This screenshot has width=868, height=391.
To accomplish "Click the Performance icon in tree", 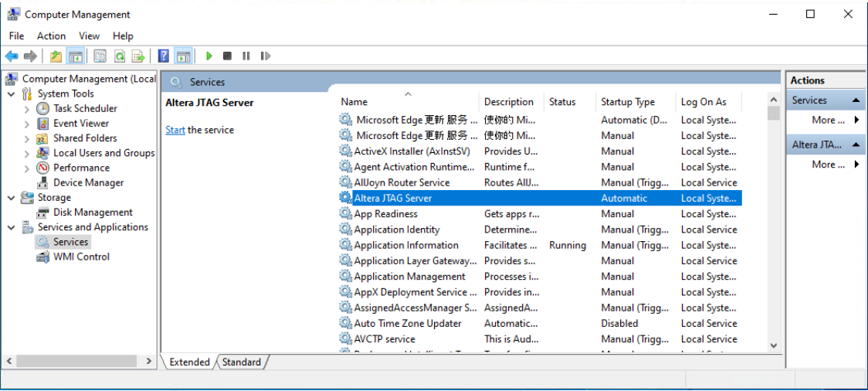I will (x=42, y=168).
